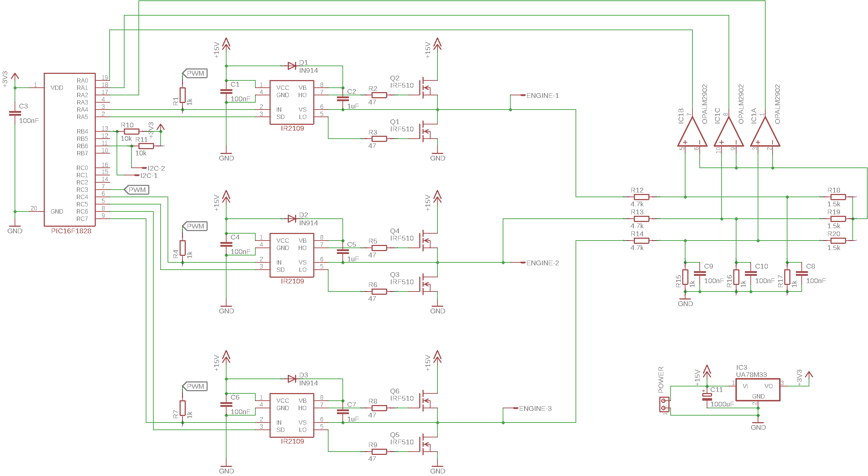Click the RA0 pin label
Viewport: 868px width, 476px height.
82,80
